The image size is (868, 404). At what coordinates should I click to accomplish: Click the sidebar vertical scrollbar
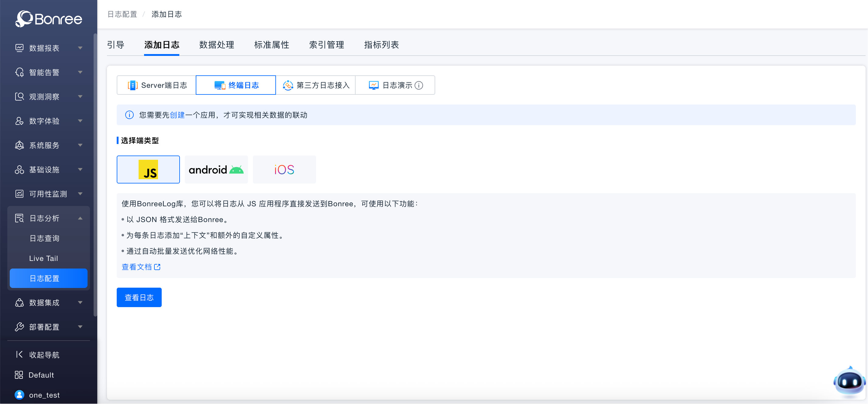[95, 175]
